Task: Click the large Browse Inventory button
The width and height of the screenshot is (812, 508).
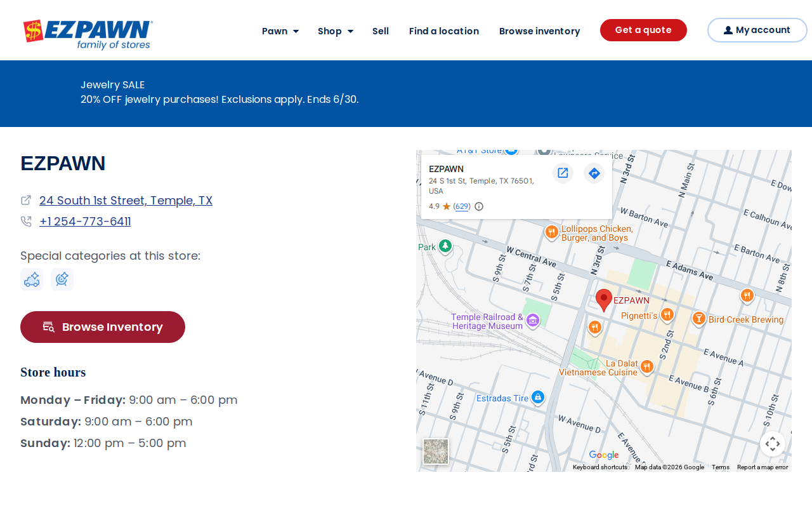Action: 103,327
